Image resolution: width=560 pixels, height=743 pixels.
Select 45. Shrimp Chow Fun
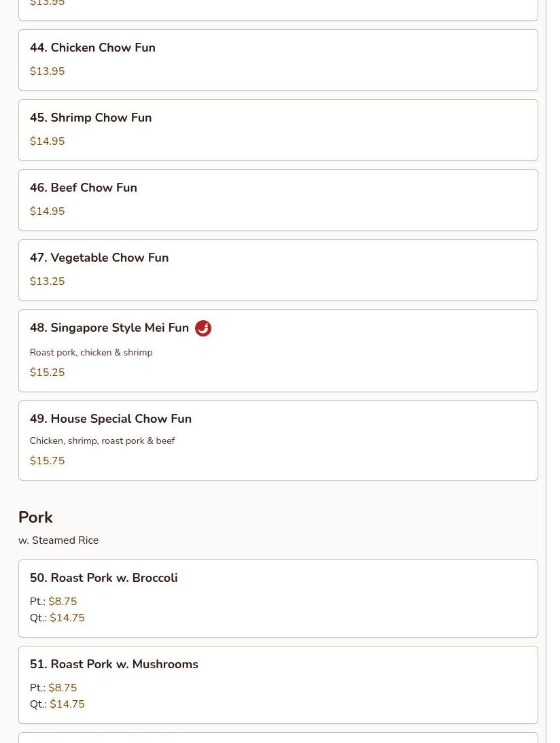tap(90, 118)
